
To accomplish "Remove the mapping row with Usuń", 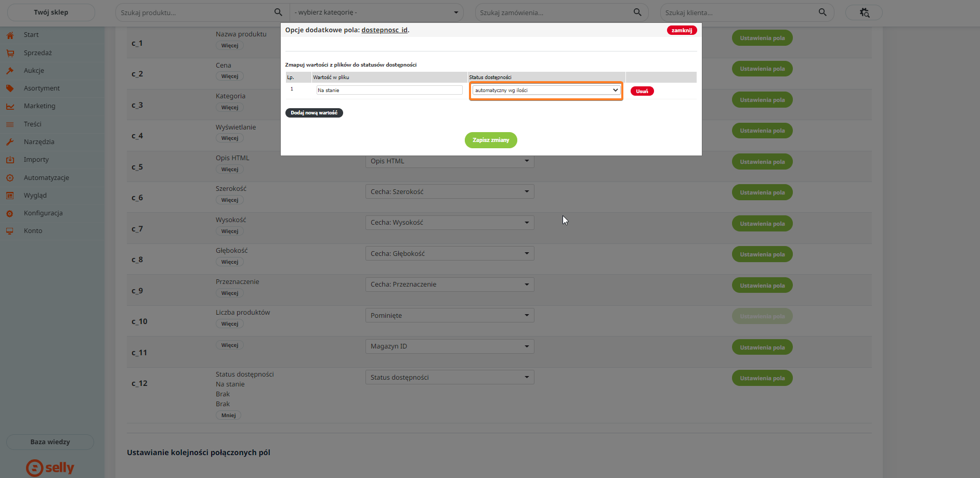I will point(642,91).
